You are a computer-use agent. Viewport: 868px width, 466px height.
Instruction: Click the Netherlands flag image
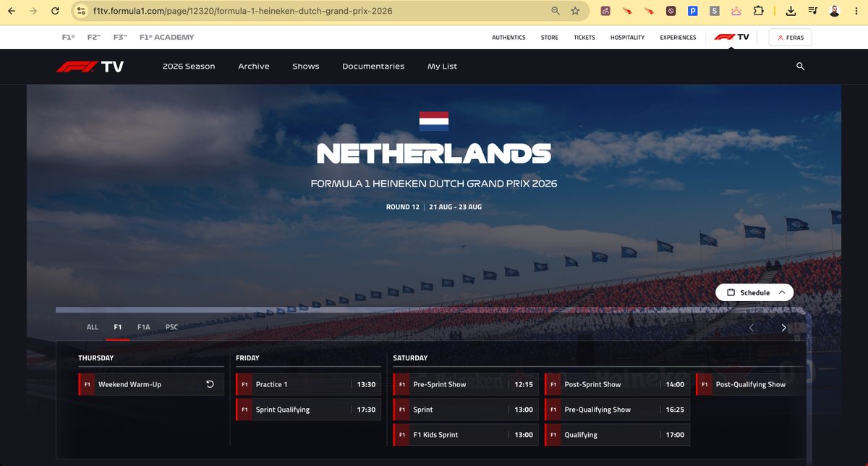434,121
